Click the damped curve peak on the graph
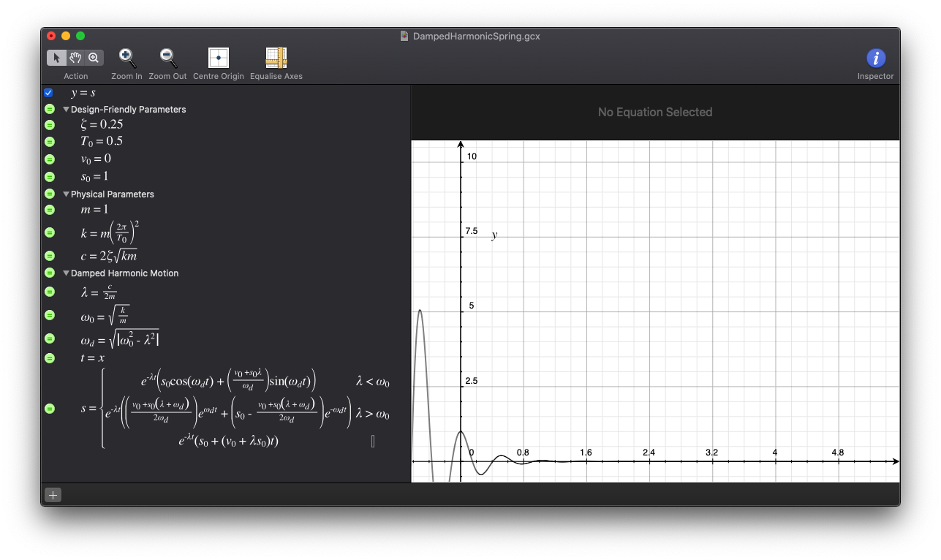The width and height of the screenshot is (941, 560). [420, 310]
